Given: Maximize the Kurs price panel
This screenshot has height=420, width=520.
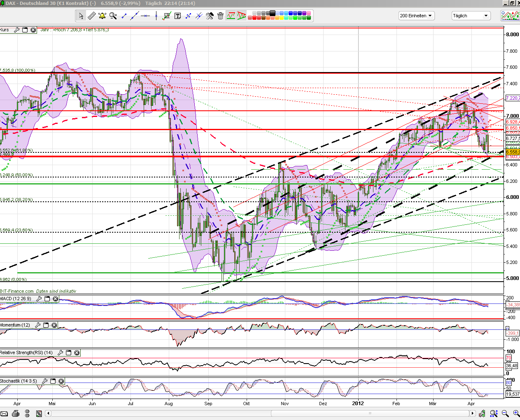Looking at the screenshot, I should click(x=25, y=30).
